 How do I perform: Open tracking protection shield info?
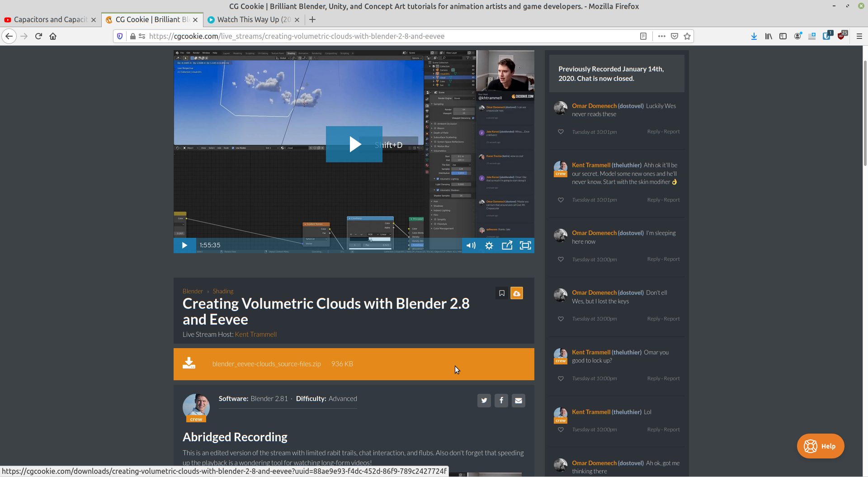(x=120, y=36)
